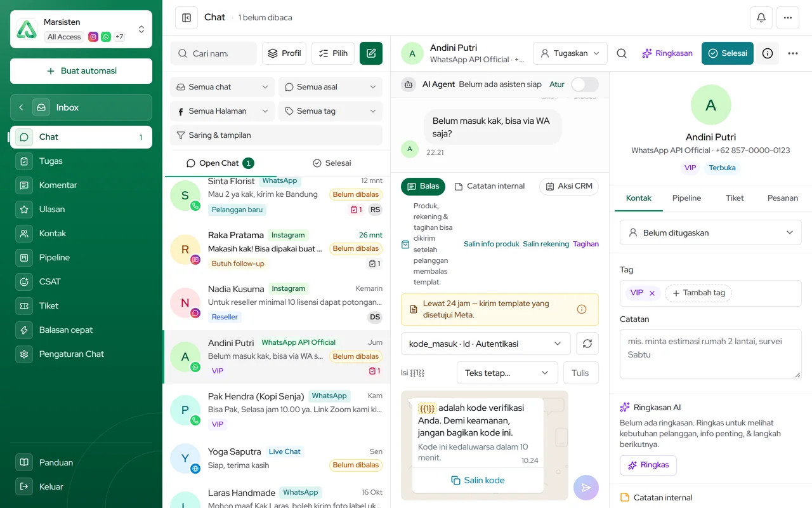Image resolution: width=812 pixels, height=508 pixels.
Task: Open the Semua tag filter dropdown
Action: [331, 111]
